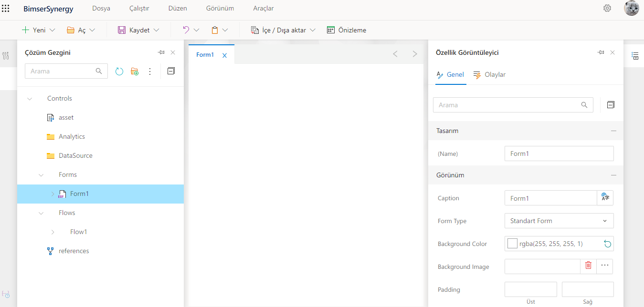The image size is (644, 307).
Task: Pin the Çözüm Gezgini panel
Action: click(161, 52)
